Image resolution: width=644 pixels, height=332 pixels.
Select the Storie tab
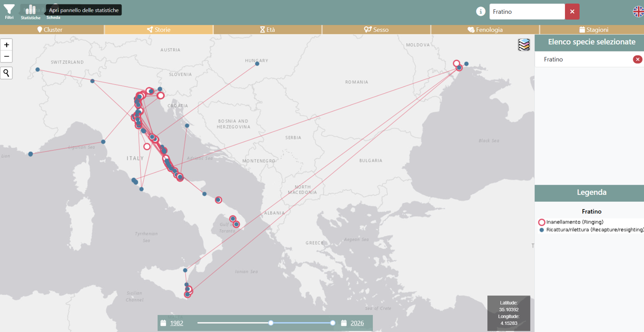[x=159, y=30]
